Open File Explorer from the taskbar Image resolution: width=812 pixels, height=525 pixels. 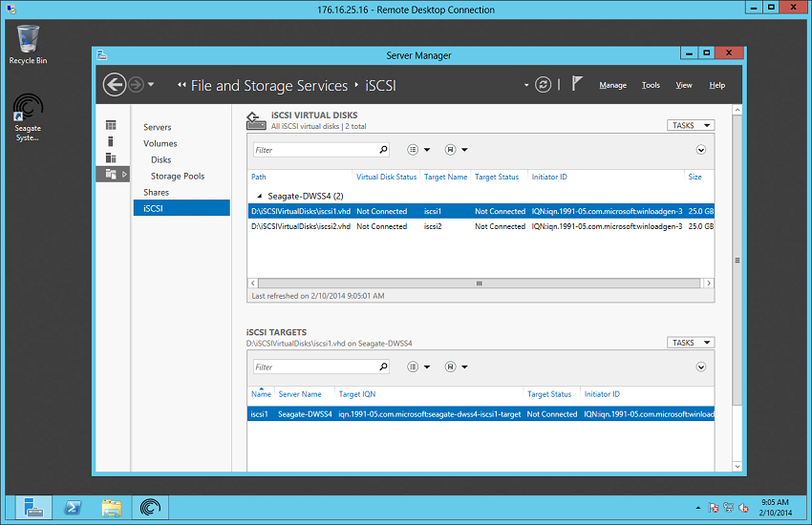[x=112, y=508]
